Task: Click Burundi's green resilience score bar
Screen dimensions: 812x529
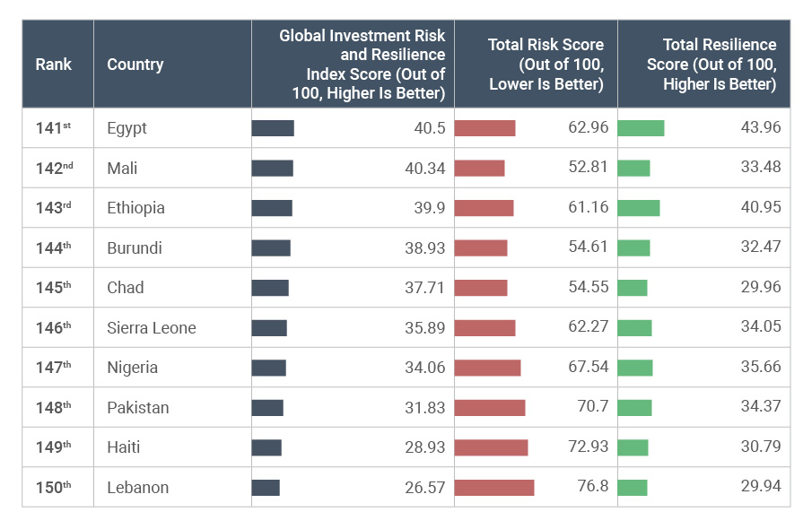Action: (633, 248)
